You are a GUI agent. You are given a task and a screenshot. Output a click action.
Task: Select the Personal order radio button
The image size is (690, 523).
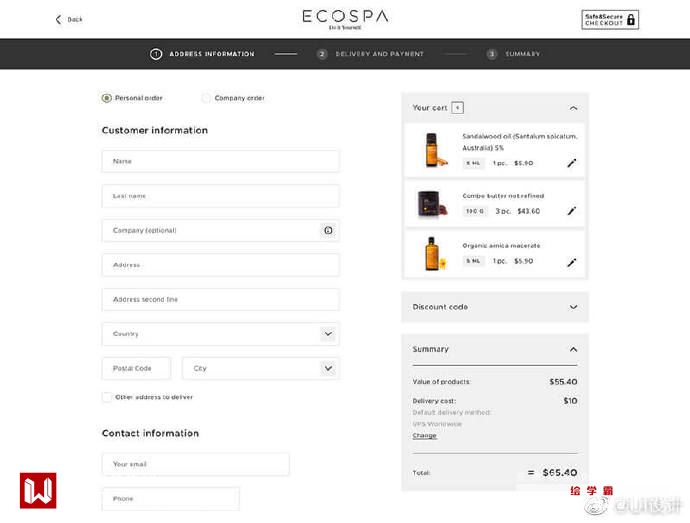click(107, 98)
